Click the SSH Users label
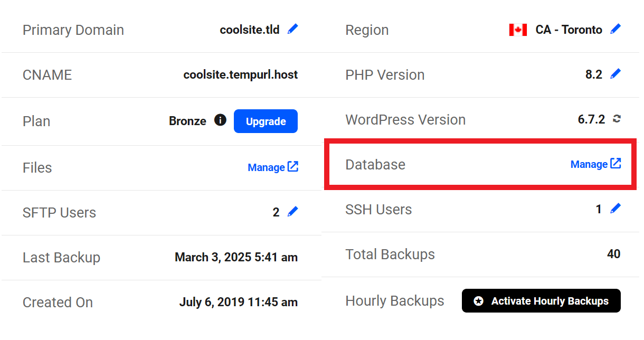The image size is (644, 340). tap(378, 210)
